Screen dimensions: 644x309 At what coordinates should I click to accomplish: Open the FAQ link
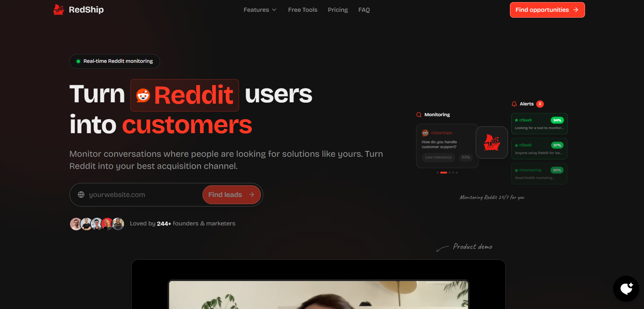[x=364, y=10]
